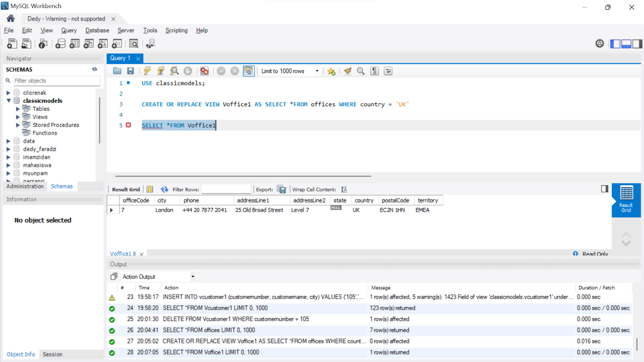Open the MySQL Workbench home screen
Image resolution: width=644 pixels, height=362 pixels.
[x=10, y=19]
